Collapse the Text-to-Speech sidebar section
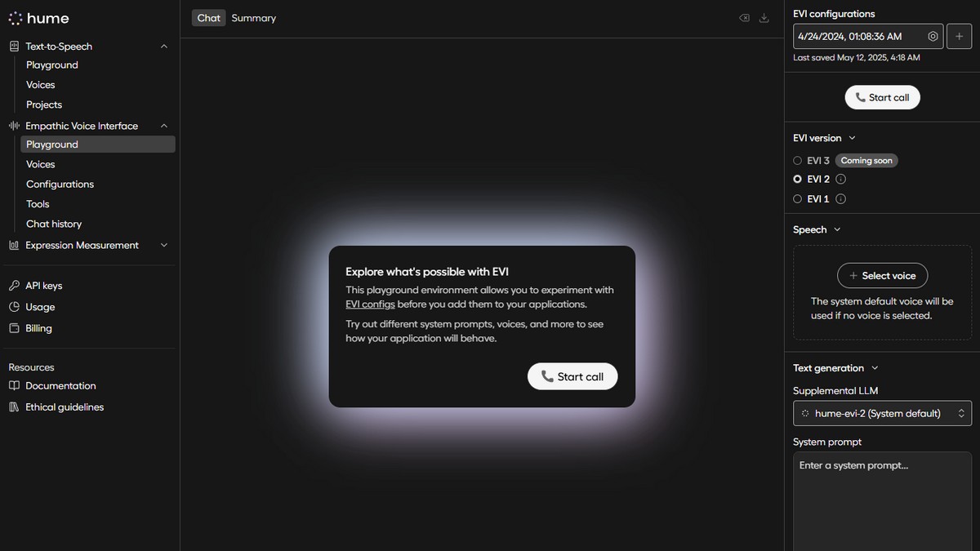980x551 pixels. coord(164,47)
